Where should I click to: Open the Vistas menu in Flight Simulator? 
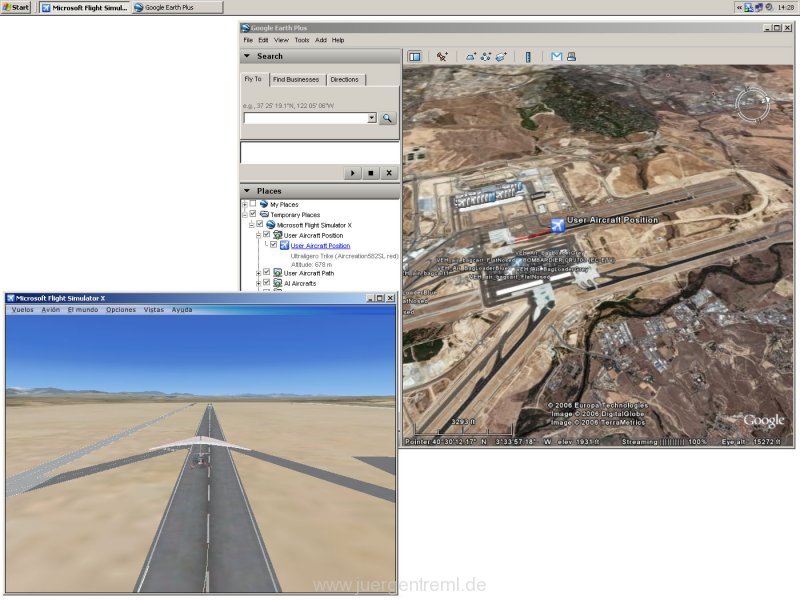[154, 310]
